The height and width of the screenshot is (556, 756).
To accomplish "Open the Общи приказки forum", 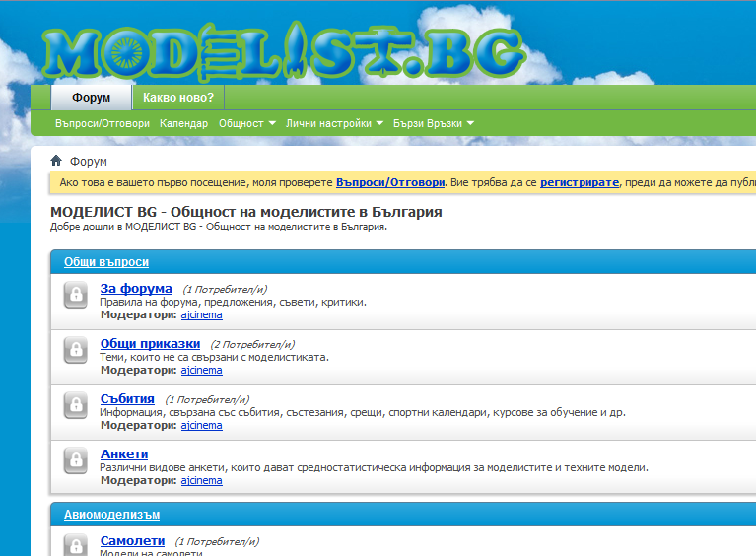I will pyautogui.click(x=150, y=343).
